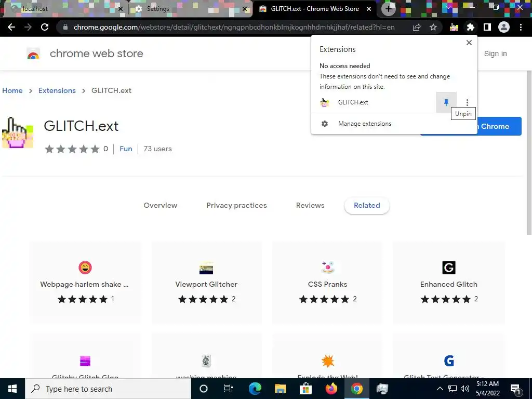Screen dimensions: 532x399
Task: Open the side panel icon in toolbar
Action: point(487,27)
